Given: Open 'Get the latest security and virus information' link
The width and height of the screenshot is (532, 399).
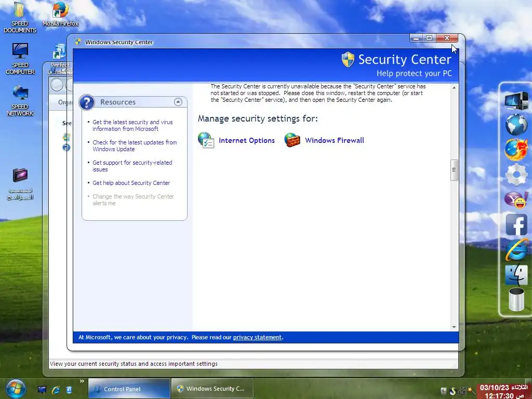Looking at the screenshot, I should (132, 125).
